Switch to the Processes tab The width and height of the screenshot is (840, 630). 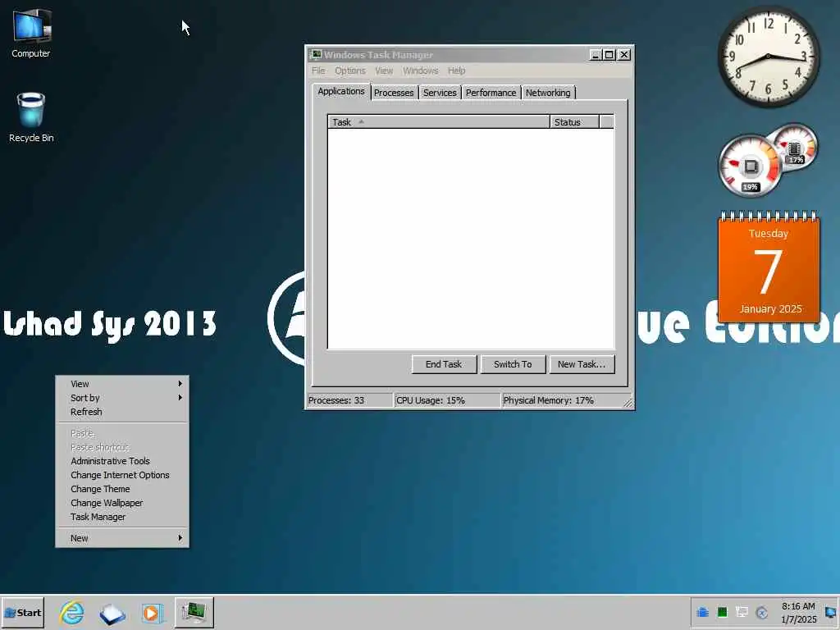pos(394,93)
